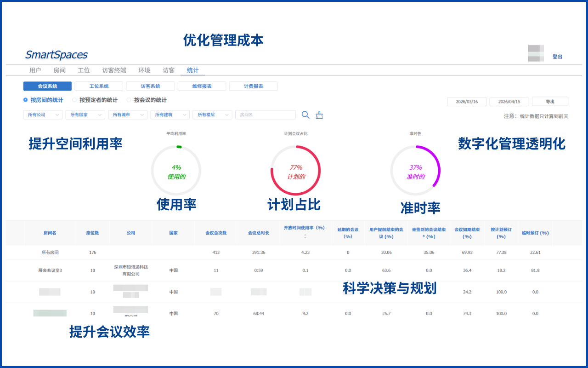The height and width of the screenshot is (368, 588).
Task: Click the 68:44 duration cell
Action: pyautogui.click(x=259, y=313)
